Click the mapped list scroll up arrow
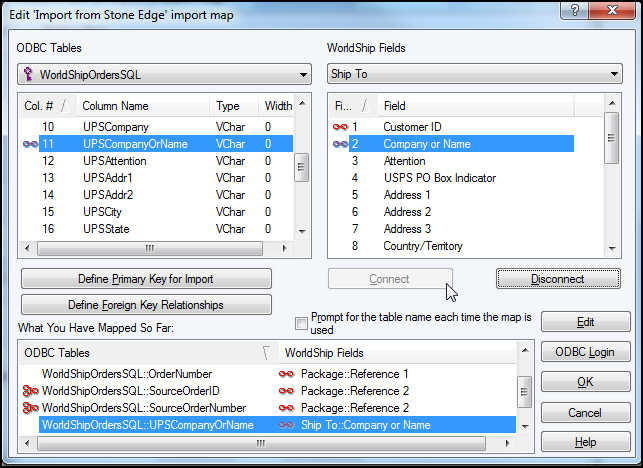 click(525, 350)
